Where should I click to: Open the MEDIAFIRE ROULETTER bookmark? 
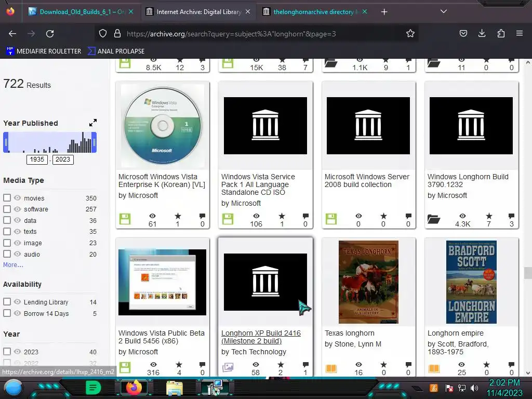(44, 51)
